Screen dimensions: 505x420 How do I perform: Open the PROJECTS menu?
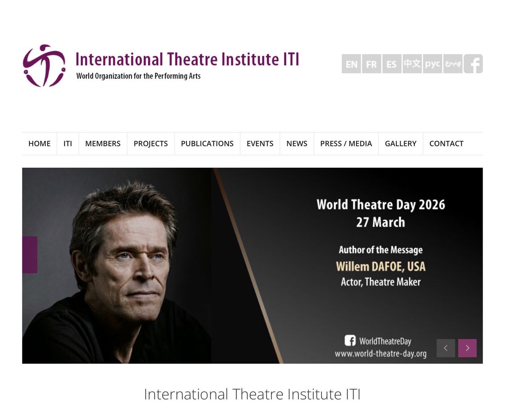click(x=151, y=143)
